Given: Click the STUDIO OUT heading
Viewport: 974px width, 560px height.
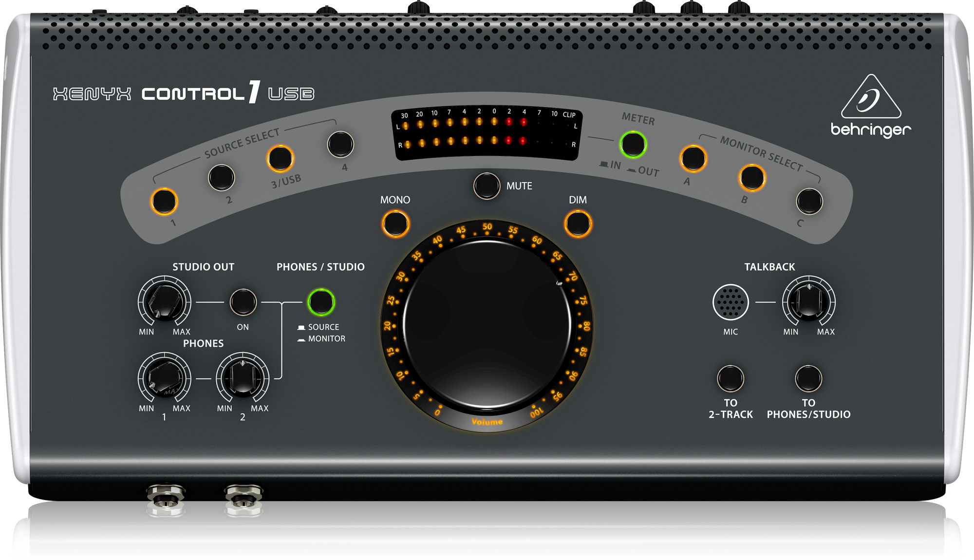Looking at the screenshot, I should pos(204,267).
